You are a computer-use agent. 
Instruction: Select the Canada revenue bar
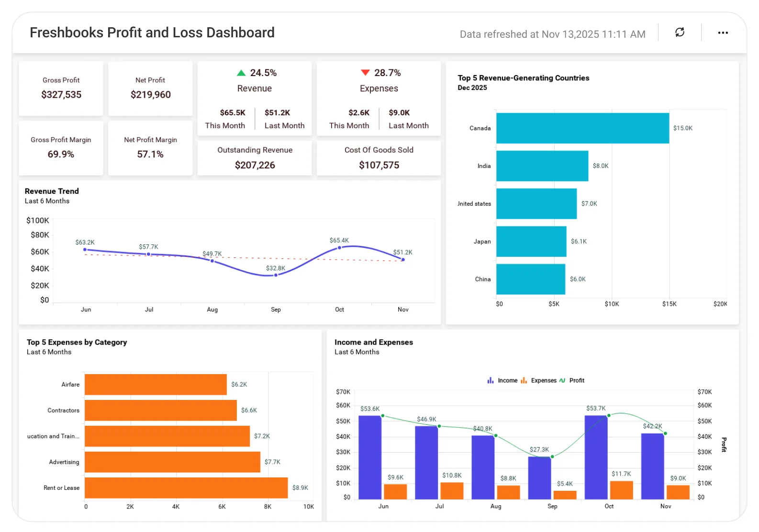point(582,128)
